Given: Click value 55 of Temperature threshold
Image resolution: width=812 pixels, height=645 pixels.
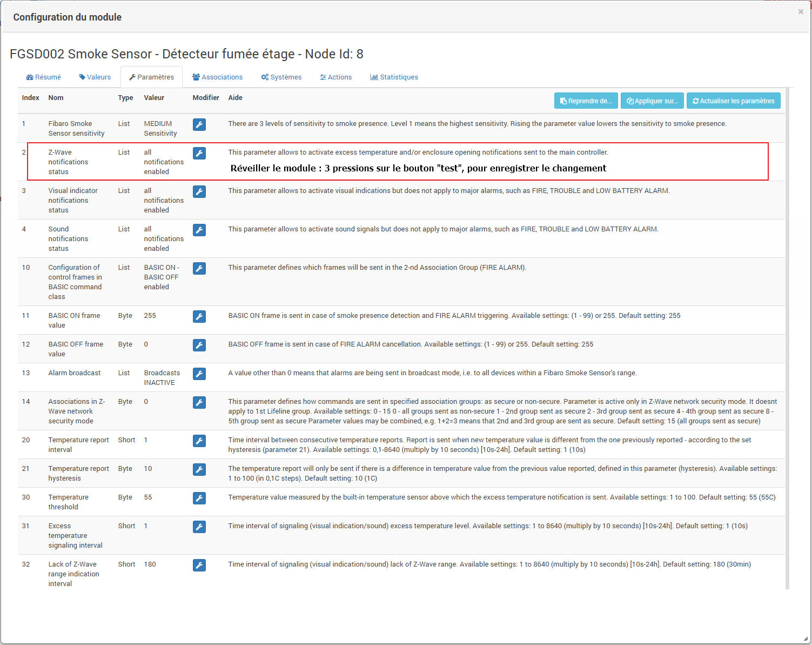Looking at the screenshot, I should point(148,497).
